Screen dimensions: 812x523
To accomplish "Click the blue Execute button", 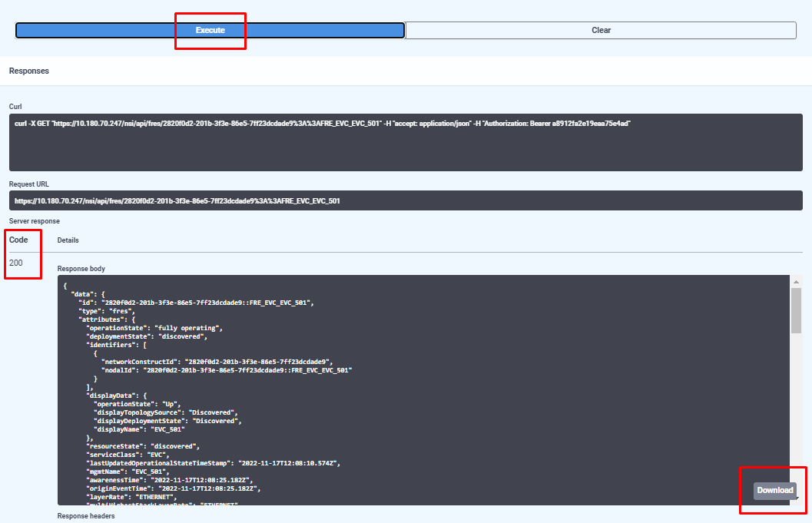I will [210, 30].
